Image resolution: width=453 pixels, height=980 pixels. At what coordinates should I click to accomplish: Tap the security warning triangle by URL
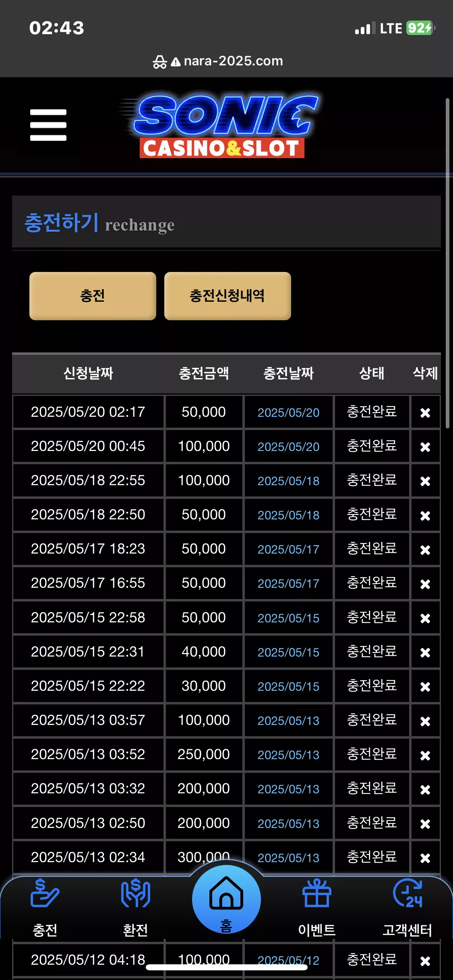(176, 62)
